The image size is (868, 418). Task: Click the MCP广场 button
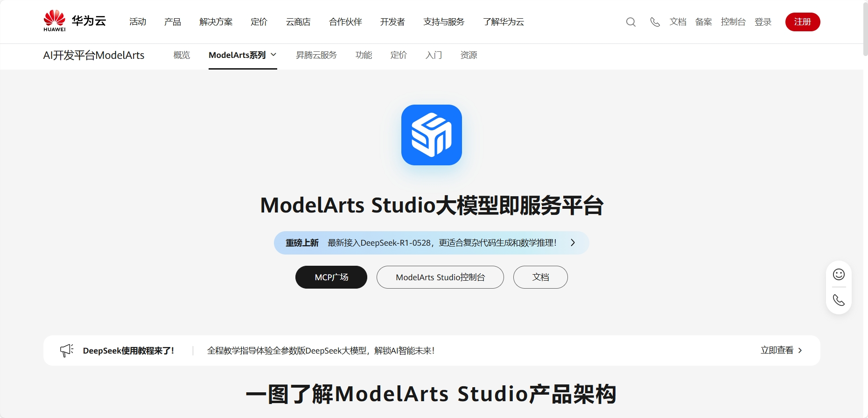(x=331, y=277)
